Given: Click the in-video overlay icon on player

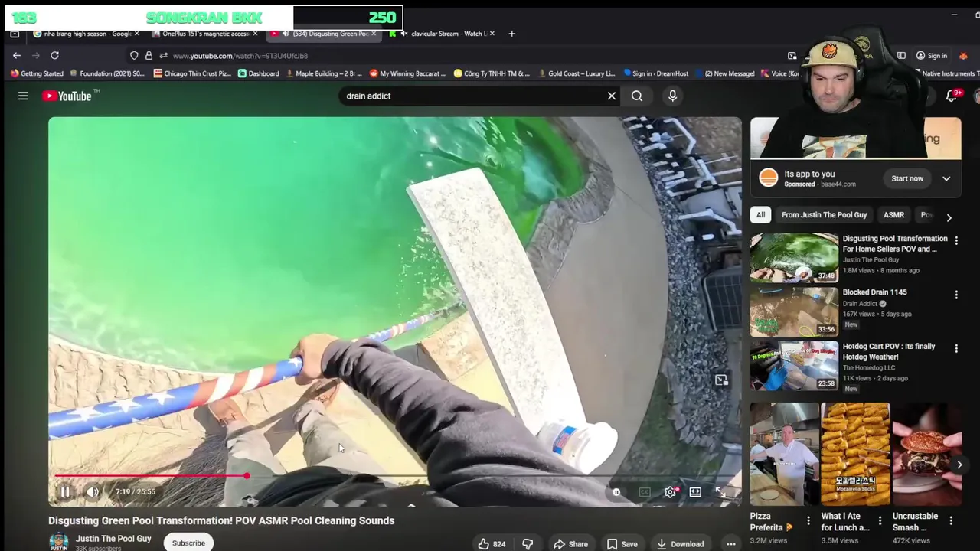Looking at the screenshot, I should 721,380.
